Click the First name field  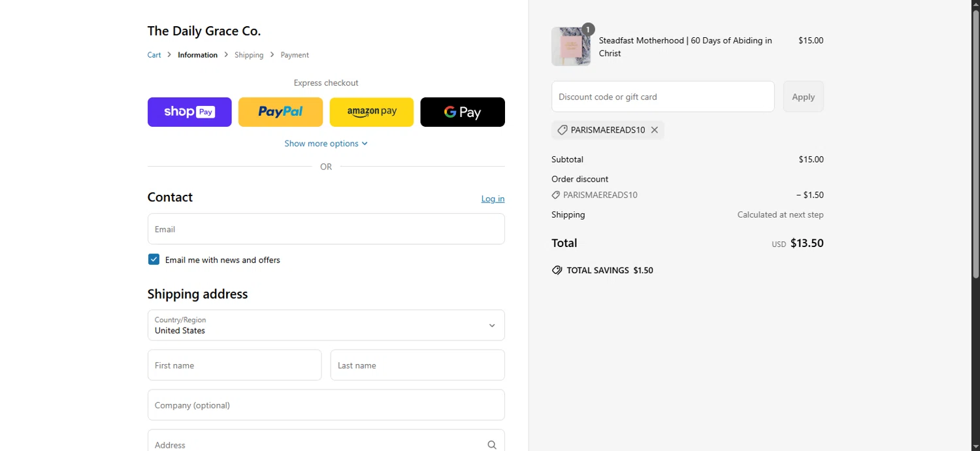(235, 365)
